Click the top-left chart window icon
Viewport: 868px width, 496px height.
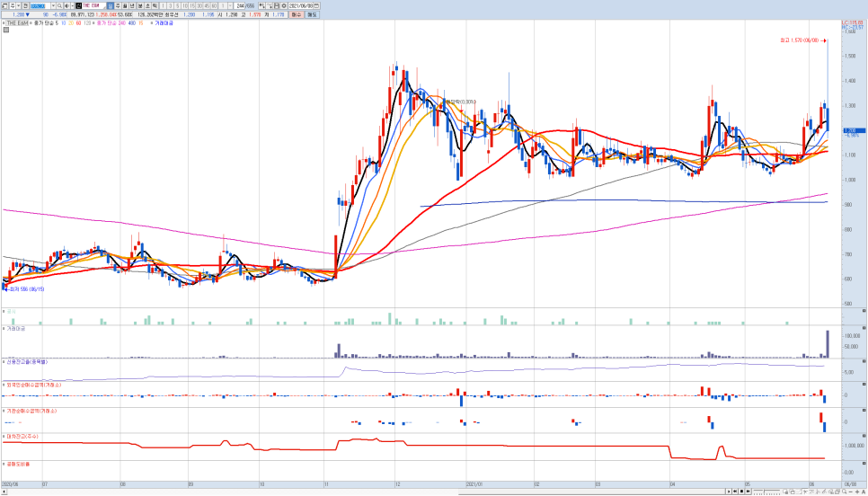click(4, 5)
